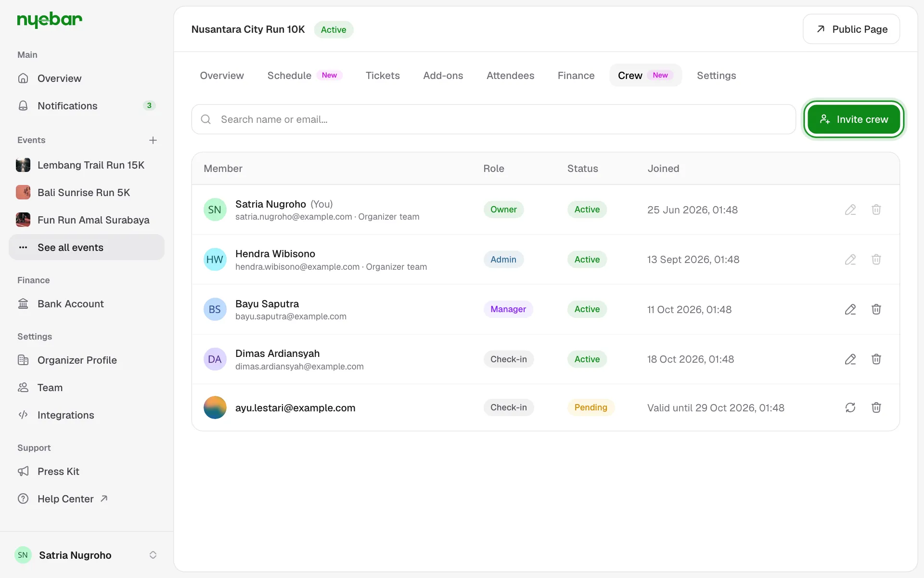Click the search magnifier icon

click(206, 119)
